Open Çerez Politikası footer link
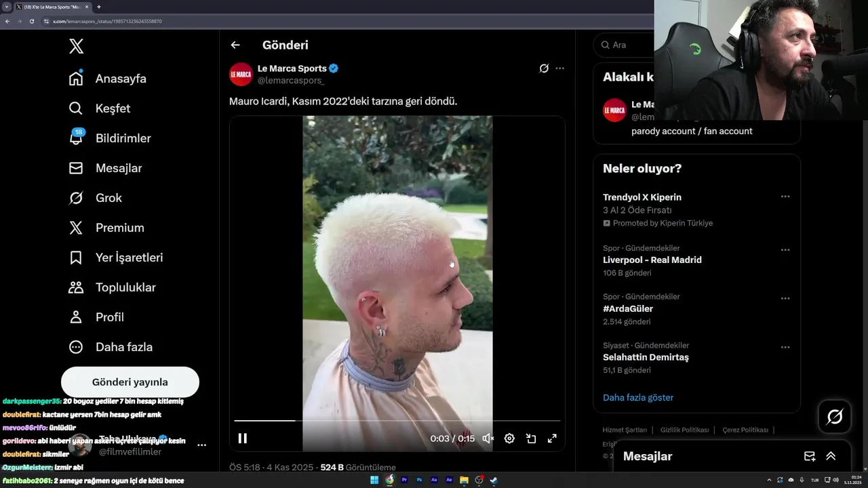The width and height of the screenshot is (868, 488). coord(745,430)
